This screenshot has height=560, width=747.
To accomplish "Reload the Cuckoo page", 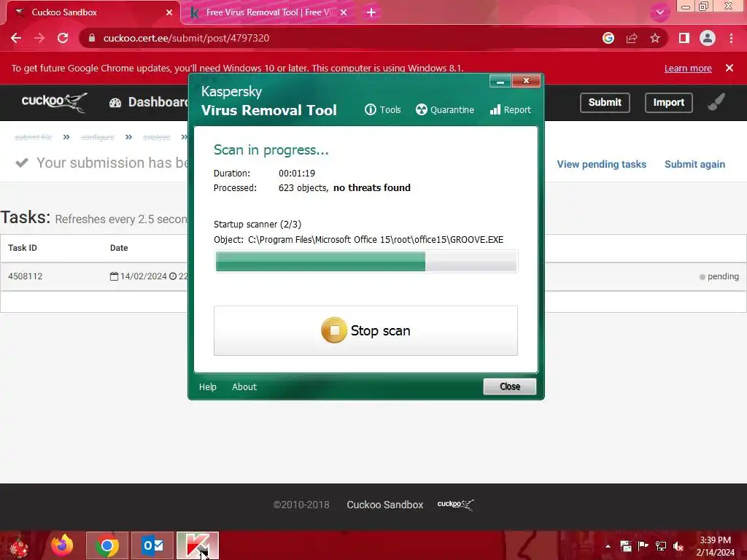I will click(63, 38).
